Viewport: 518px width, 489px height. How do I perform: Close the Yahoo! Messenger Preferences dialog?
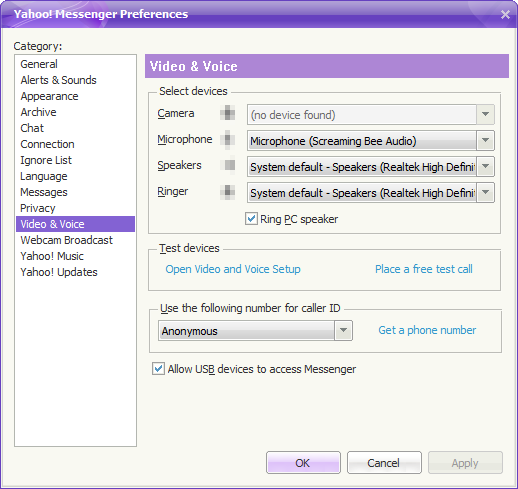505,14
